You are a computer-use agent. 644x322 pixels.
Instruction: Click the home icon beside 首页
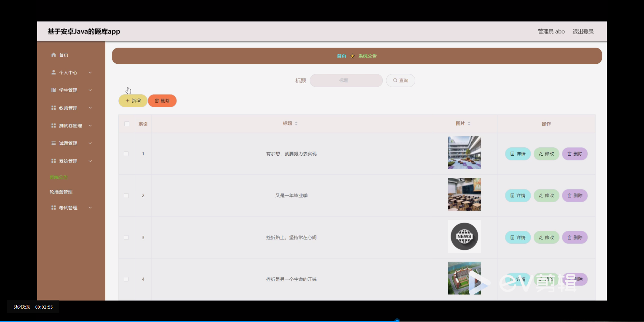[53, 55]
